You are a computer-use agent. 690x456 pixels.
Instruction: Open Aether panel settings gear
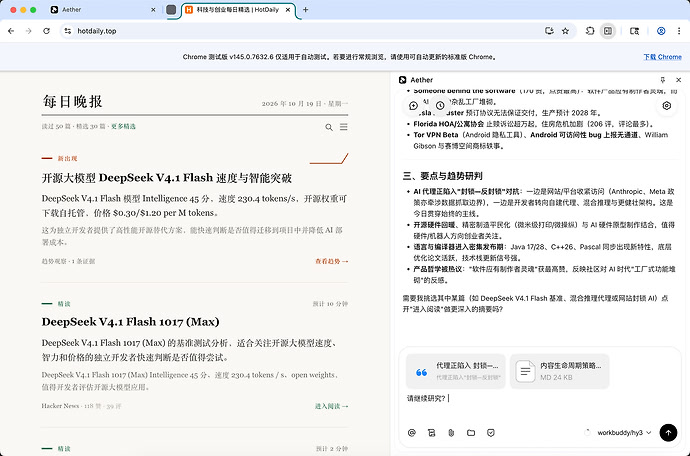pos(667,106)
